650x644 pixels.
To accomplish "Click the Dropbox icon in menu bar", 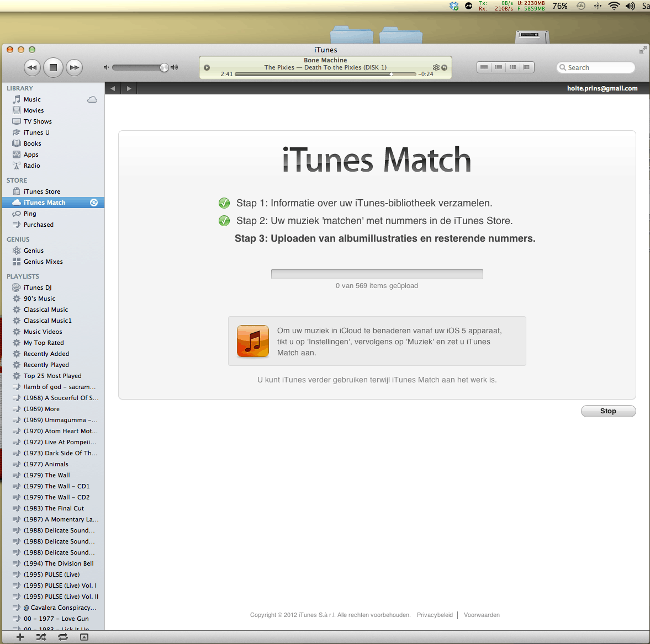I will click(454, 6).
